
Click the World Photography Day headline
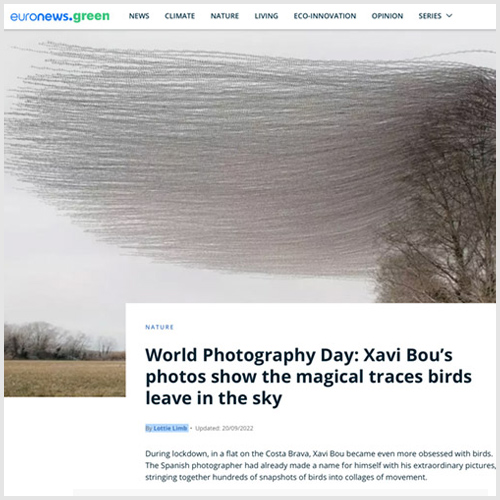[x=308, y=377]
